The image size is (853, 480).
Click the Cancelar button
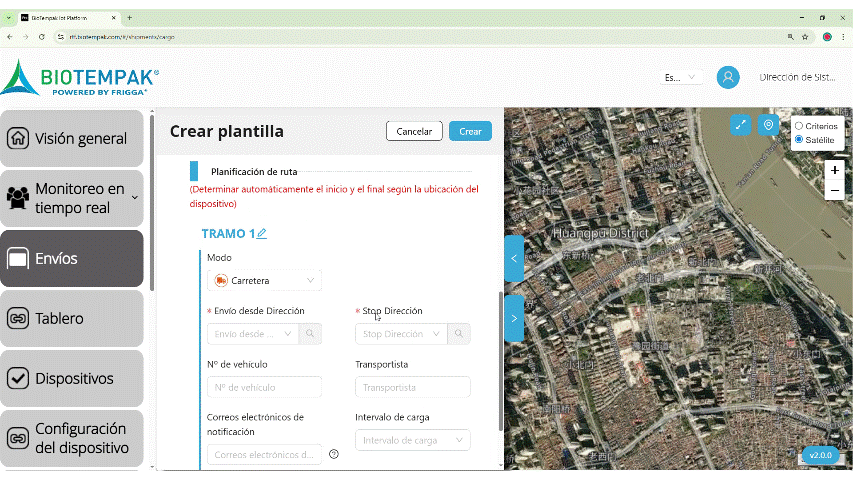[x=414, y=131]
